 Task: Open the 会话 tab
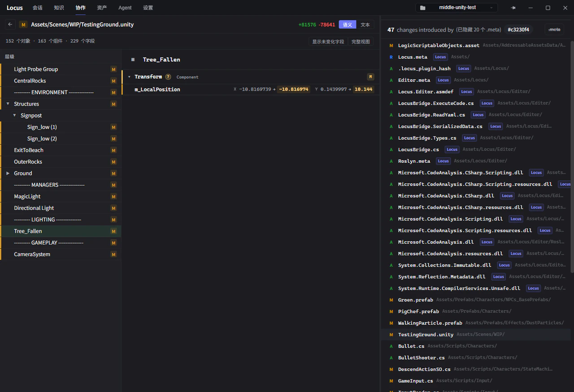(38, 8)
